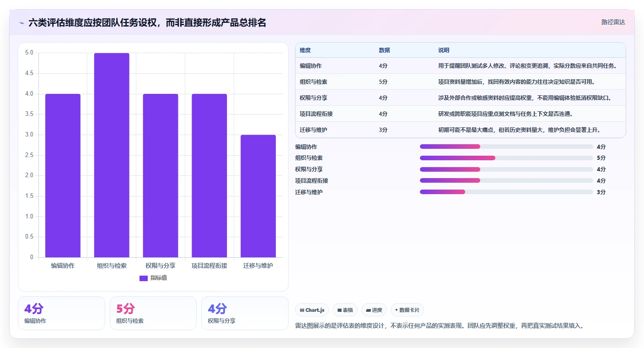The image size is (644, 348).
Task: Open the 4分 编辑协作 data card
Action: tap(61, 313)
